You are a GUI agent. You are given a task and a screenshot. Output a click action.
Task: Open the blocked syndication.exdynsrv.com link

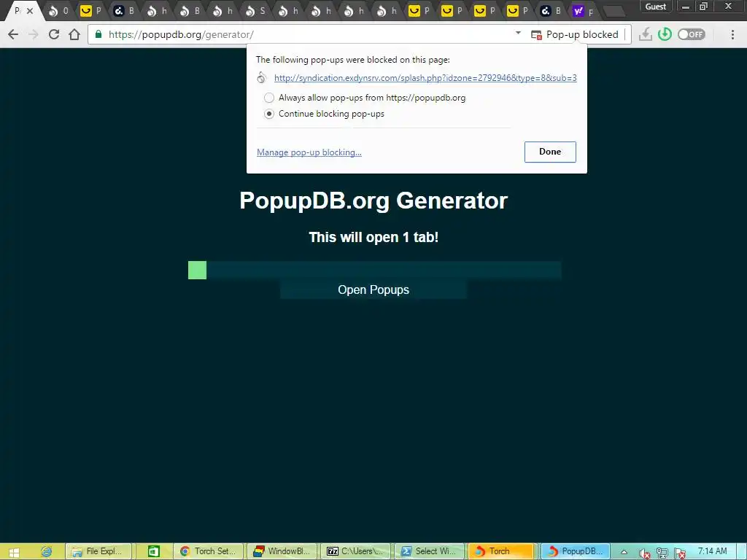(425, 77)
